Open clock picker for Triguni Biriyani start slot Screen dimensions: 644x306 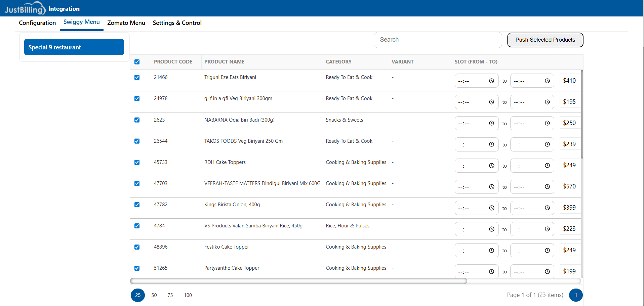point(491,81)
